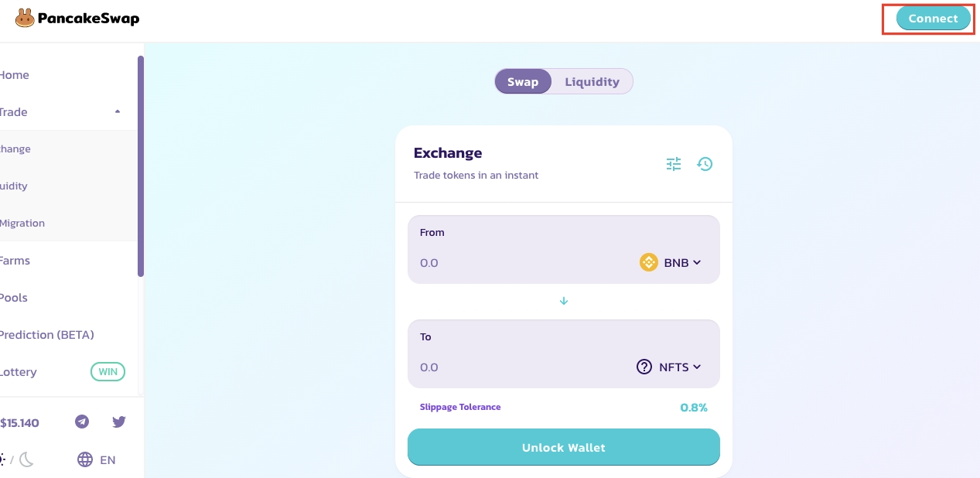Open PancakeSwap Telegram channel icon

click(x=82, y=422)
